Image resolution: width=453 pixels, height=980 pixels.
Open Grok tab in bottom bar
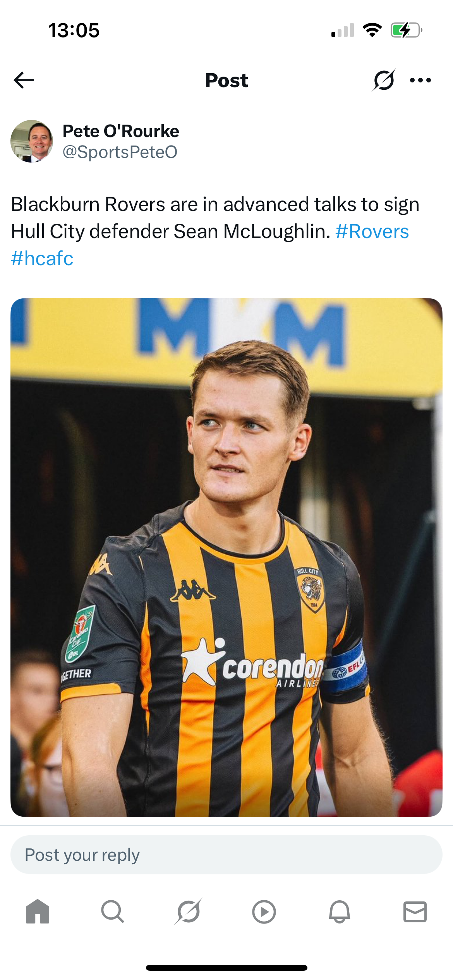tap(188, 911)
